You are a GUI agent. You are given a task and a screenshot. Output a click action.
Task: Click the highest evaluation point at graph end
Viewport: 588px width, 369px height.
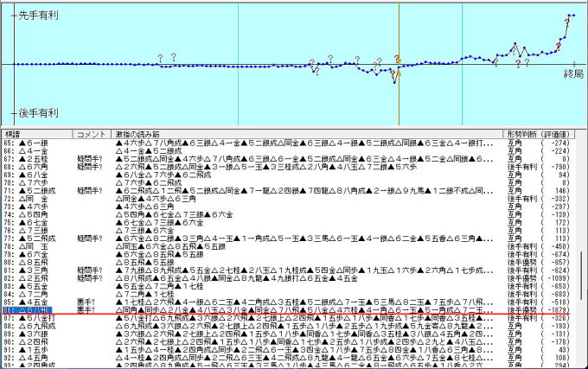(572, 16)
